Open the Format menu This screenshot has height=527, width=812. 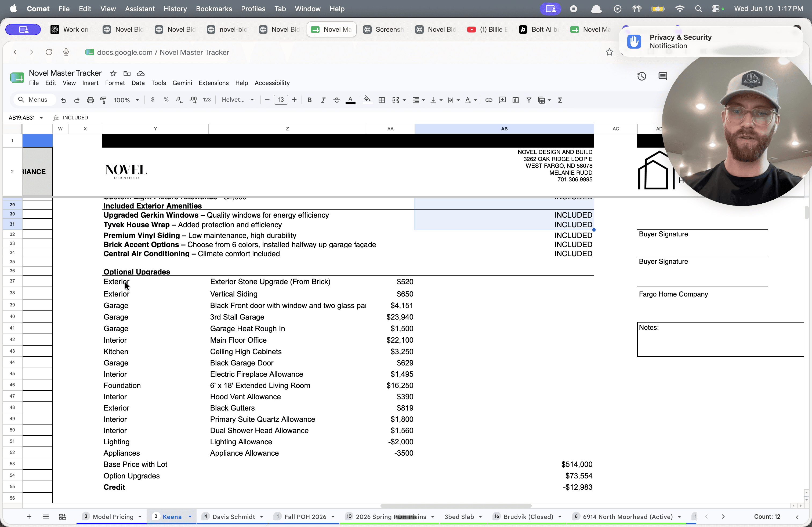(115, 83)
